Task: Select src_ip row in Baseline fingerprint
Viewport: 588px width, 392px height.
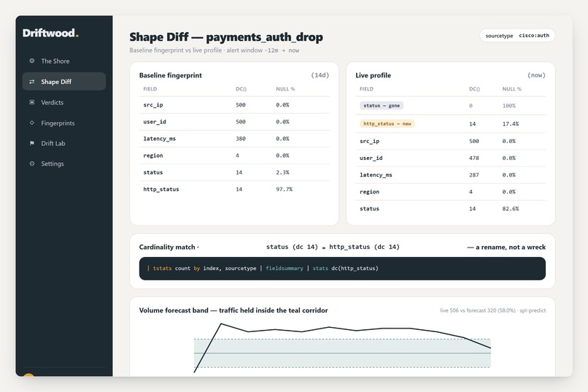Action: (234, 105)
